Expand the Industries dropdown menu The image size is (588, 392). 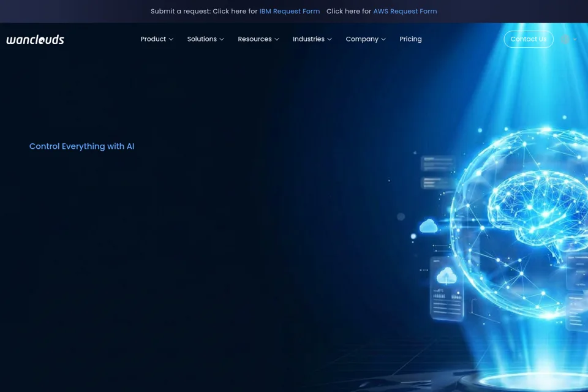point(312,39)
